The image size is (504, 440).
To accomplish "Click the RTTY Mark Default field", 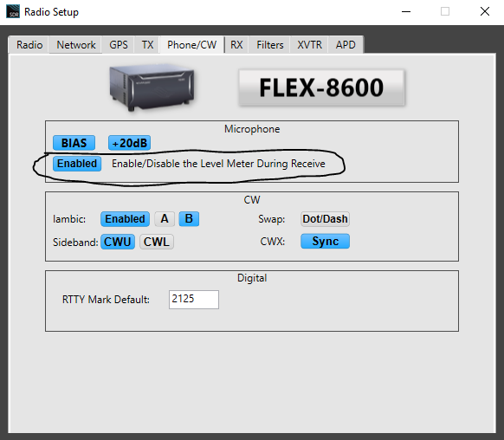I will [x=194, y=300].
